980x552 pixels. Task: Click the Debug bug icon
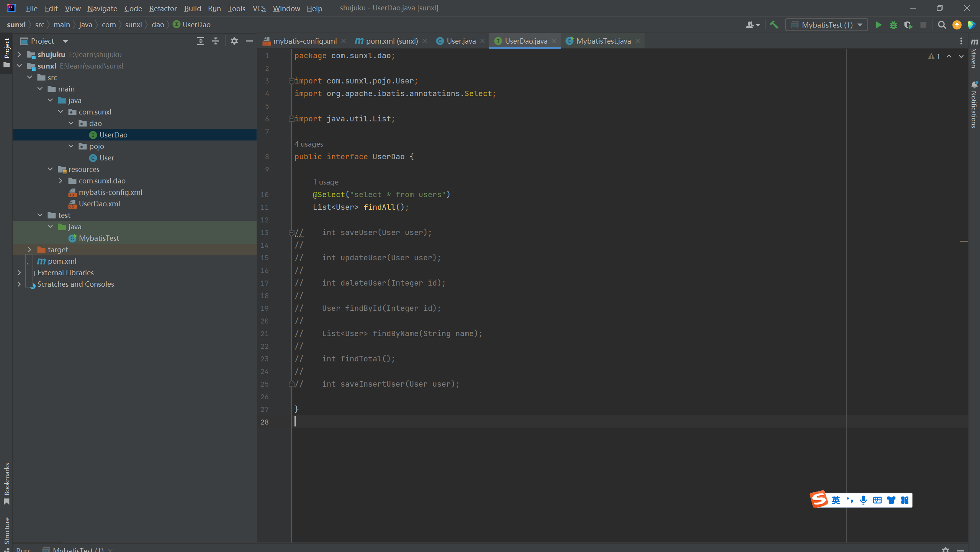[893, 25]
